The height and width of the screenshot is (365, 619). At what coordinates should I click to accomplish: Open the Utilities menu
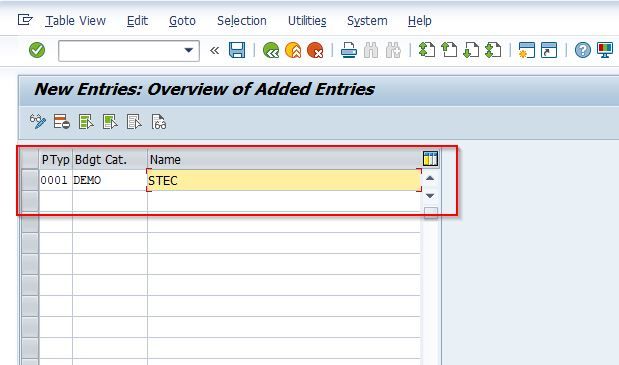click(307, 21)
